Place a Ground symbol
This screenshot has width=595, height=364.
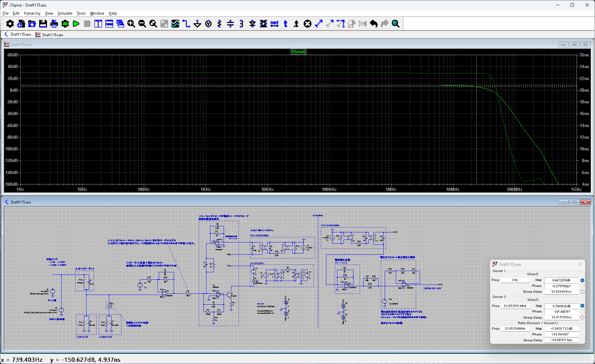(x=197, y=24)
